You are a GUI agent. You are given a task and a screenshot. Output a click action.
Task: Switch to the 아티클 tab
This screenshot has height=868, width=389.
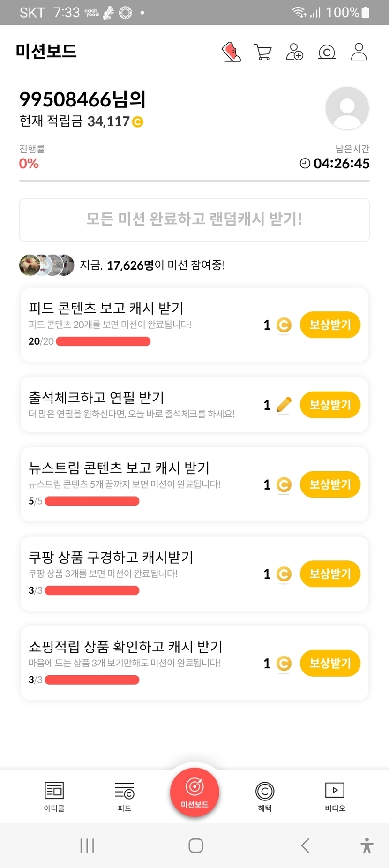coord(54,796)
